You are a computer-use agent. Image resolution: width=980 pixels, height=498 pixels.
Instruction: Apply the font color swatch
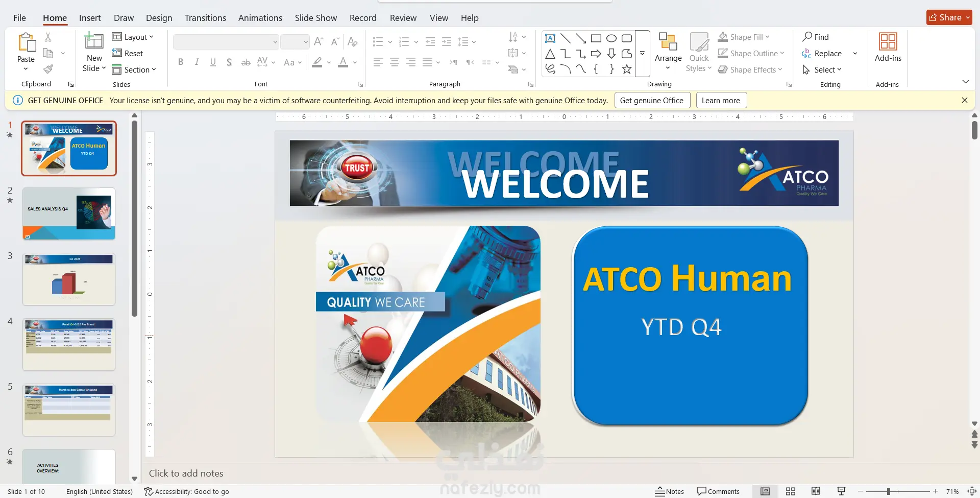(x=343, y=62)
